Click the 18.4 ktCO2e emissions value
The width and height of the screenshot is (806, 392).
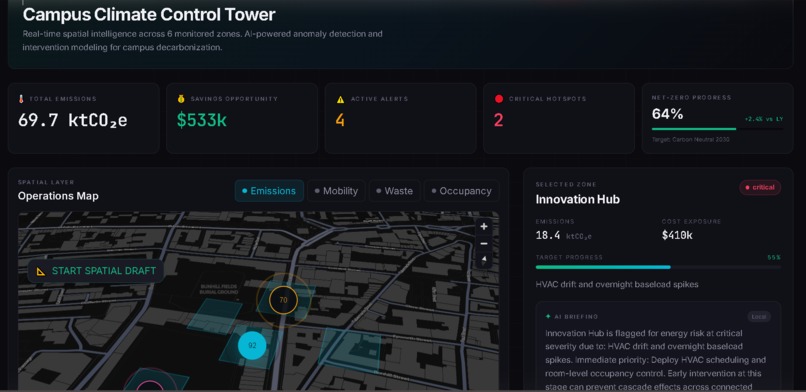tap(563, 236)
